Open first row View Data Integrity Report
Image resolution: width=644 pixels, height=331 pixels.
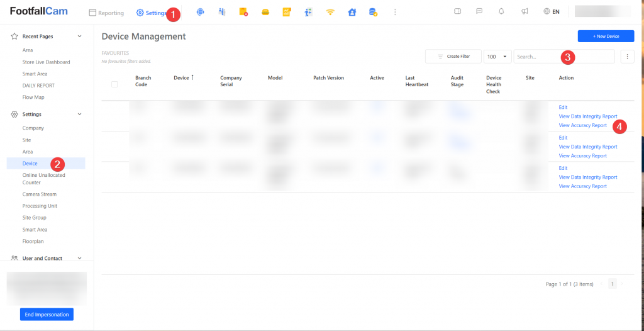tap(588, 116)
